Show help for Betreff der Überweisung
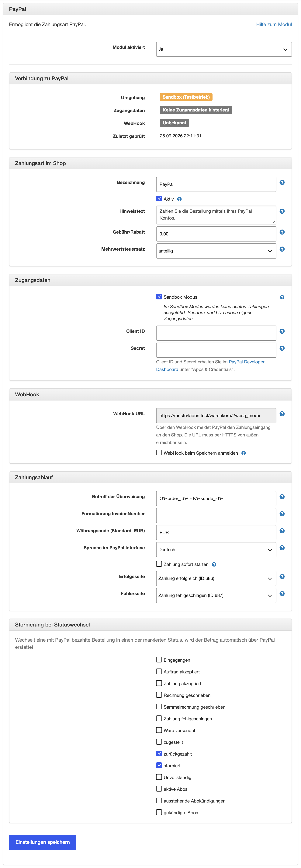301x868 pixels. (282, 497)
